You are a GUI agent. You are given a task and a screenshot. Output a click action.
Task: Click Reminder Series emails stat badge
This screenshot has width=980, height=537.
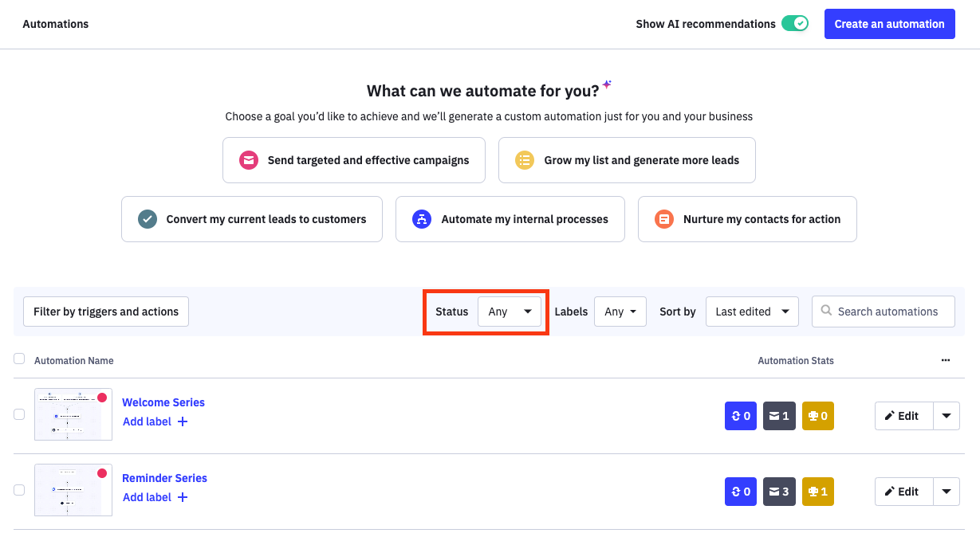pos(779,492)
